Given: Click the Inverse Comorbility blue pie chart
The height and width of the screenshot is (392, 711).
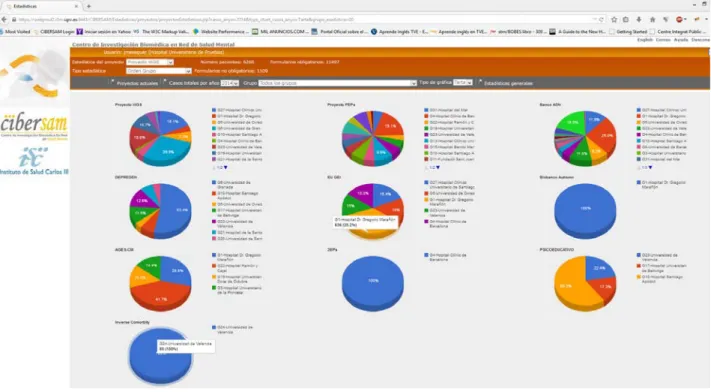Looking at the screenshot, I should click(161, 356).
